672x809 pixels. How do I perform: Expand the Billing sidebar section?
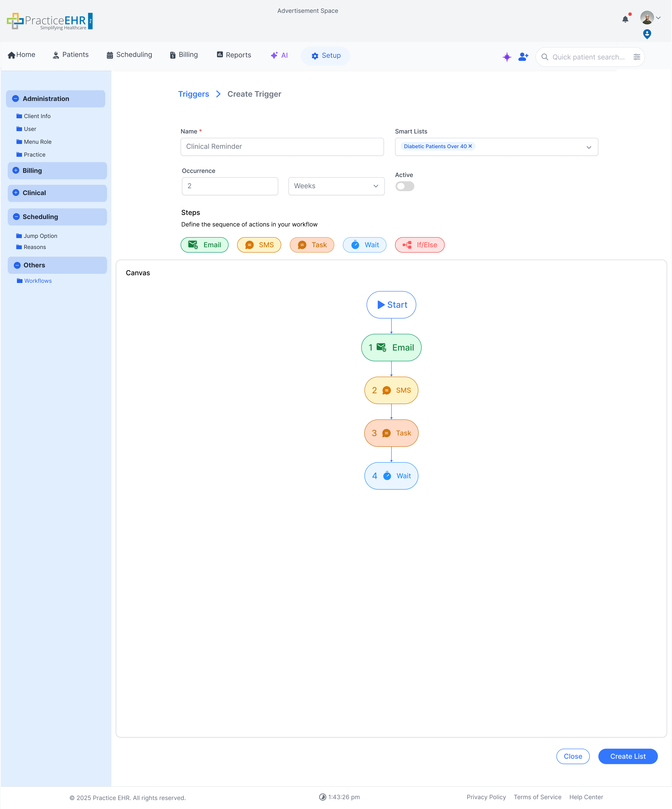pos(16,171)
